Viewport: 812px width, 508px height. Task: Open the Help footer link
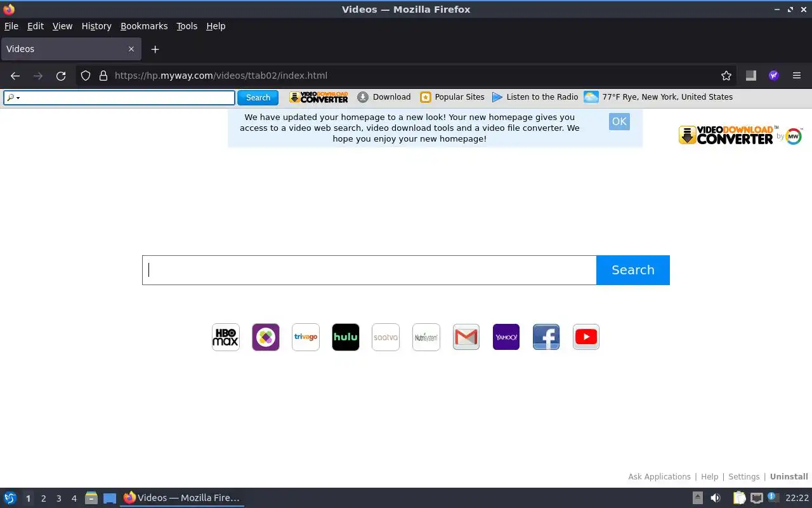pos(709,477)
